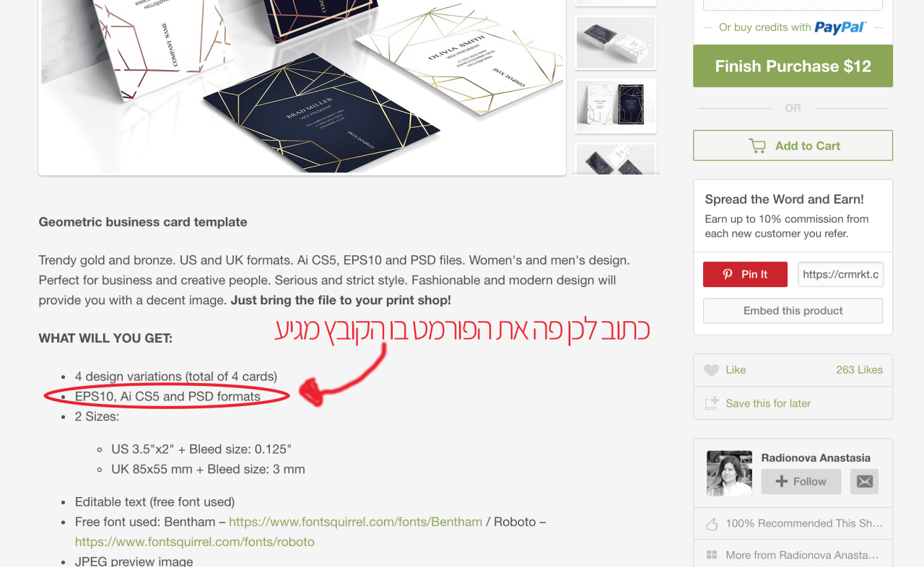Click the Save this for later icon

712,403
